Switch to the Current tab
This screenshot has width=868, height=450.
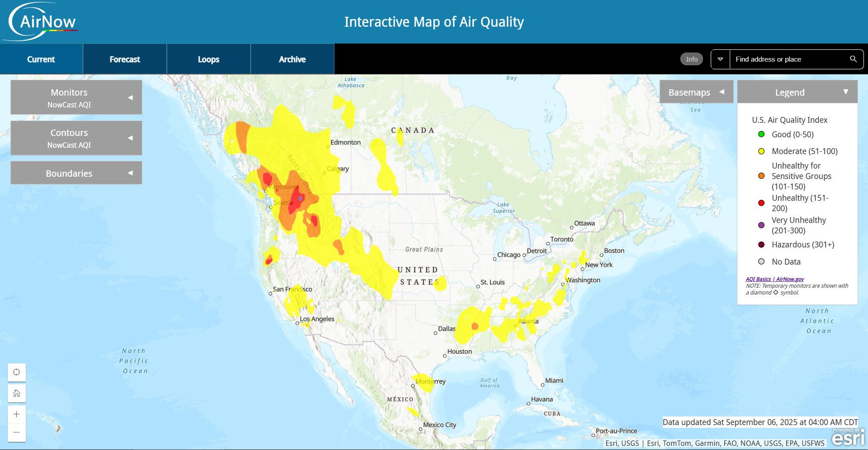click(x=41, y=59)
